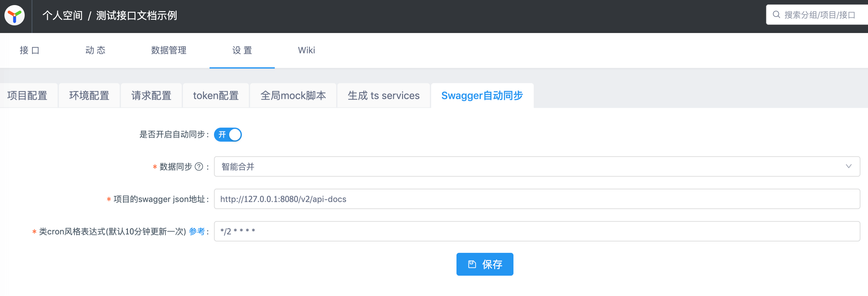Click the help icon beside 数据同步
Viewport: 868px width, 296px height.
point(199,166)
